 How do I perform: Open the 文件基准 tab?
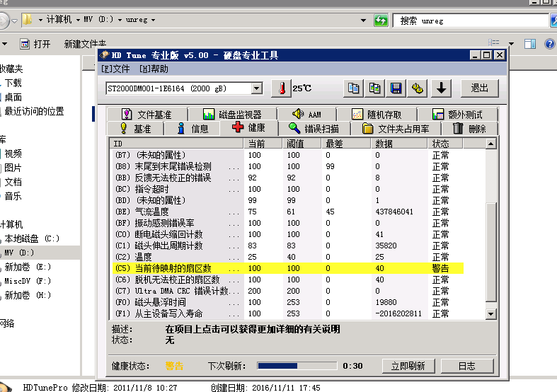pyautogui.click(x=147, y=115)
